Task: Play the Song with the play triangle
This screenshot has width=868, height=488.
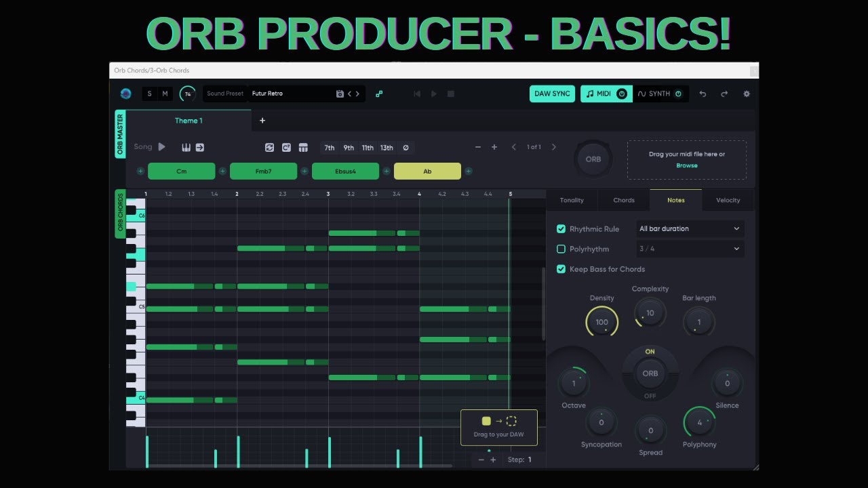Action: click(161, 146)
